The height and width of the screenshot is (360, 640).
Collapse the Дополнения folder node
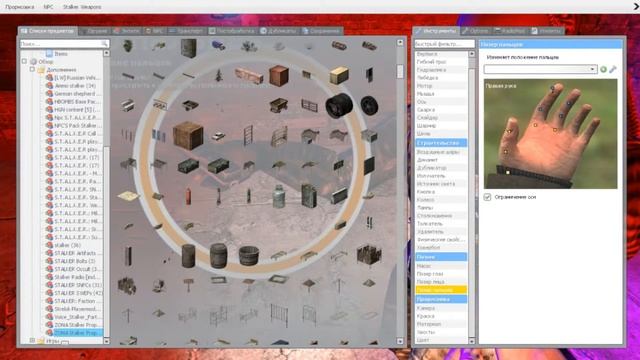click(x=32, y=70)
